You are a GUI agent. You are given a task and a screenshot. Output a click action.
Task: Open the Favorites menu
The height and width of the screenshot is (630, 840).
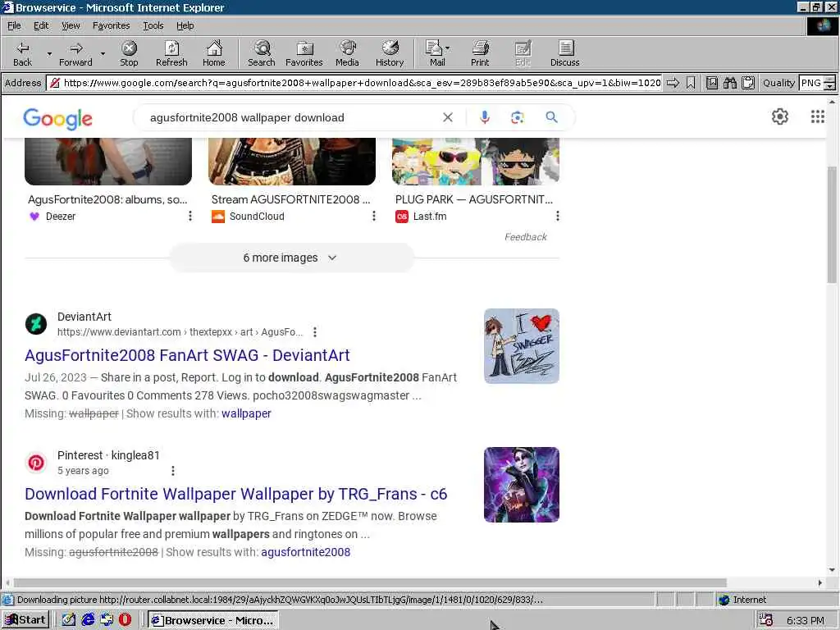point(111,25)
